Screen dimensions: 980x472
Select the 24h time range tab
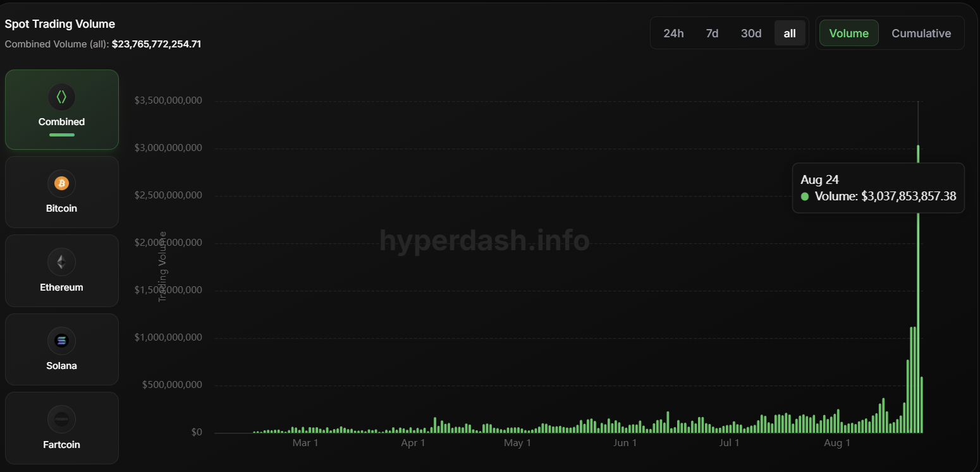673,33
